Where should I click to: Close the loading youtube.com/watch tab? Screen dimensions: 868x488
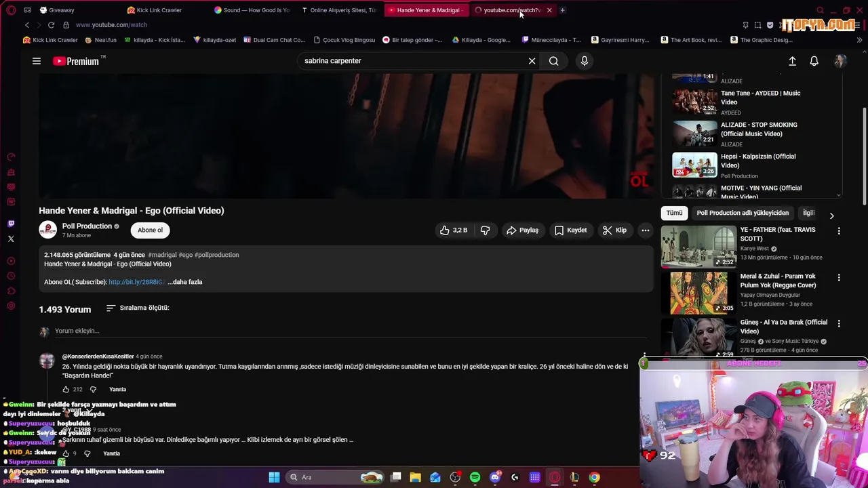click(549, 10)
